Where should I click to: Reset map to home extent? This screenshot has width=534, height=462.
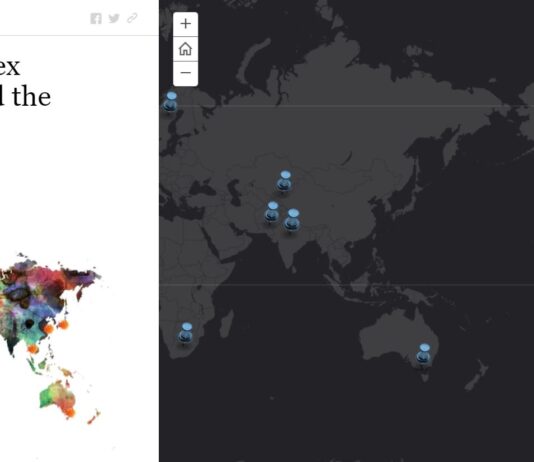tap(186, 49)
